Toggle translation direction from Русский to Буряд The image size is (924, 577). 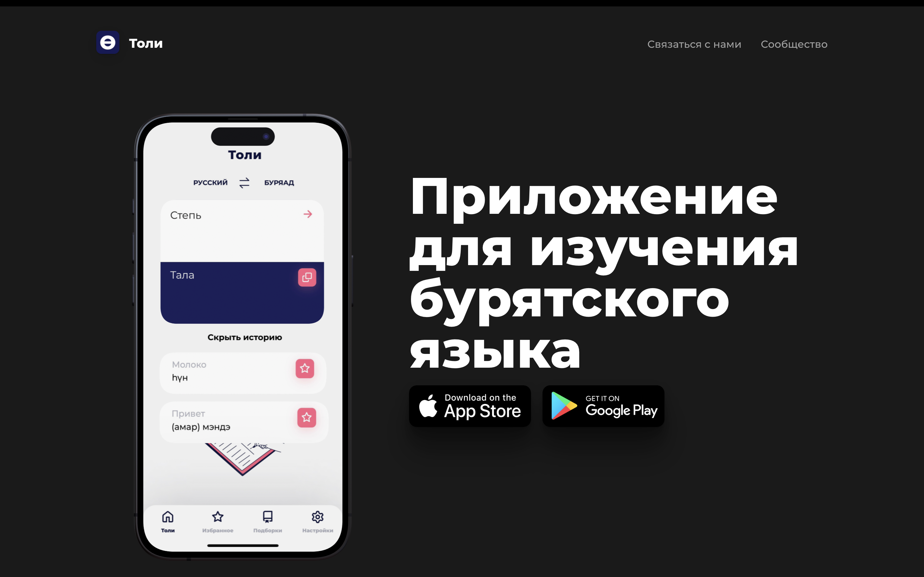pyautogui.click(x=244, y=183)
